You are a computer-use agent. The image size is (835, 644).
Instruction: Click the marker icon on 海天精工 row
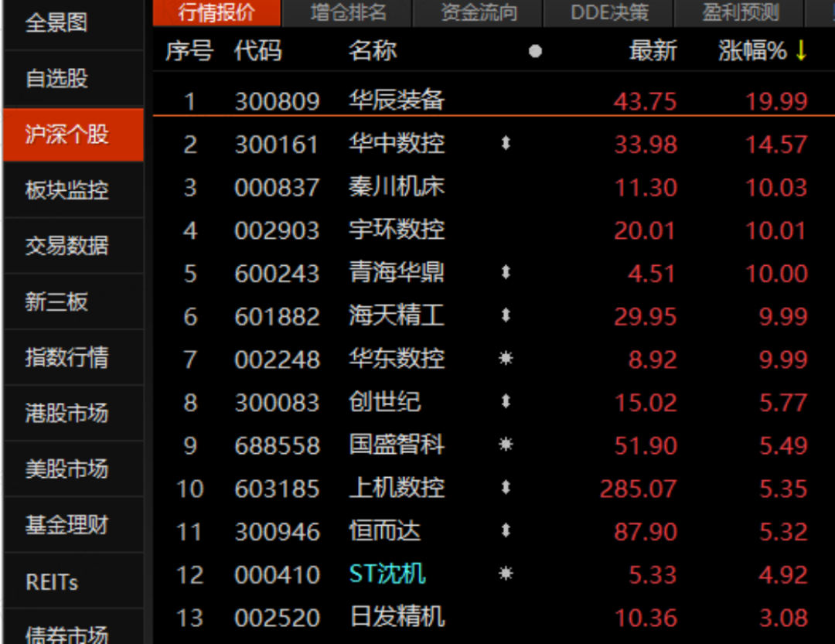click(x=506, y=316)
